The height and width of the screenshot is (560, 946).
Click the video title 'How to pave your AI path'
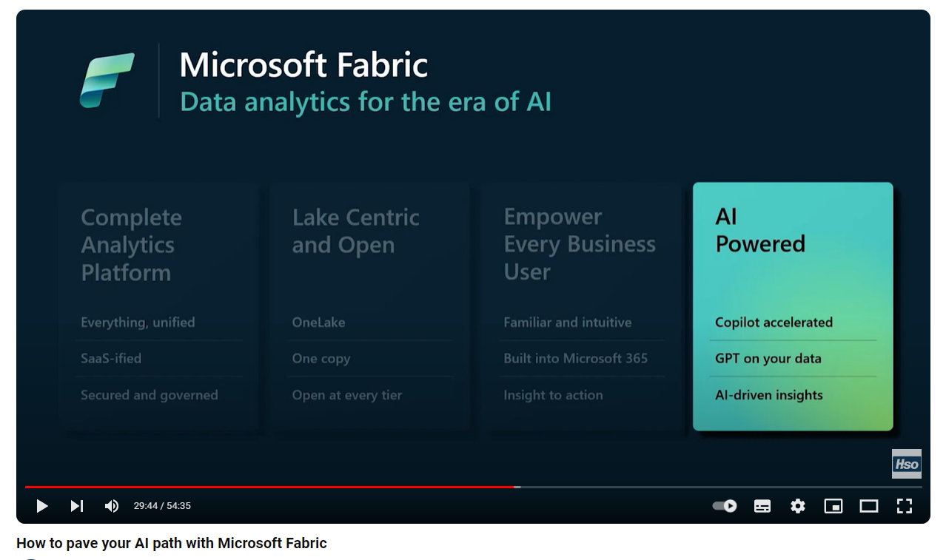[x=171, y=543]
